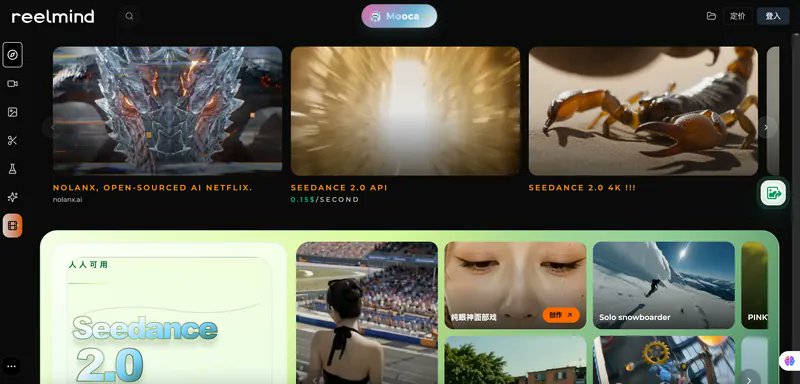Screen dimensions: 800x384
Task: Click the green edit note floating button
Action: click(773, 193)
